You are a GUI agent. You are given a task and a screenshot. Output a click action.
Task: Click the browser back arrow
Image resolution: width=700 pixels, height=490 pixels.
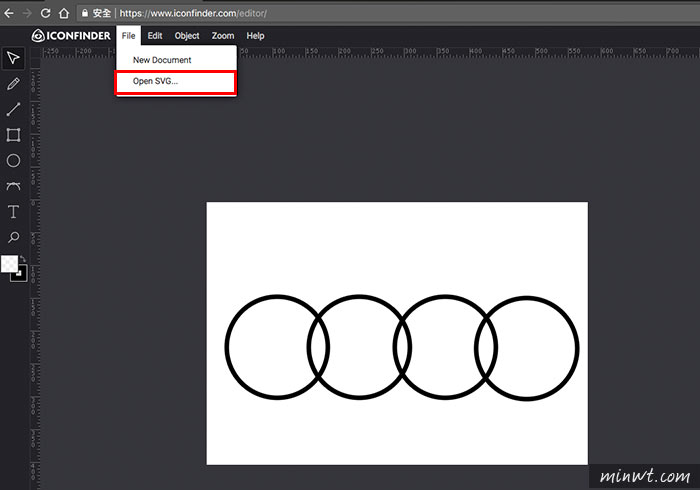coord(8,13)
